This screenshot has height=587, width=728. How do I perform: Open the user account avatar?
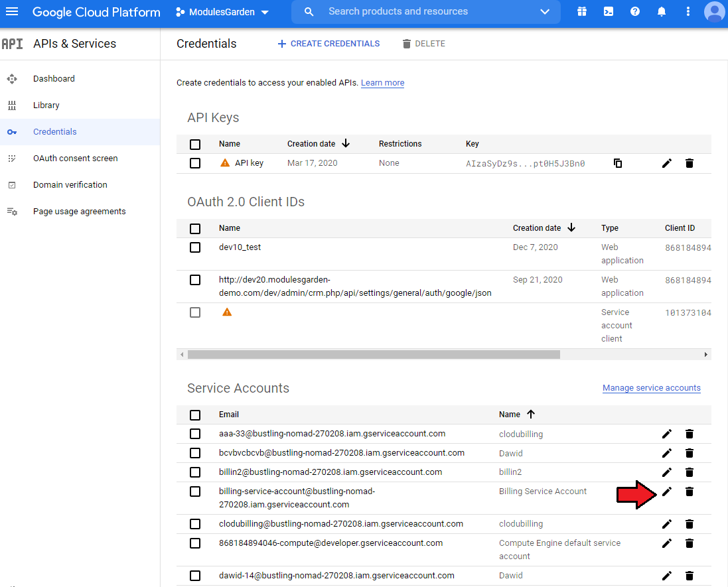click(x=715, y=11)
